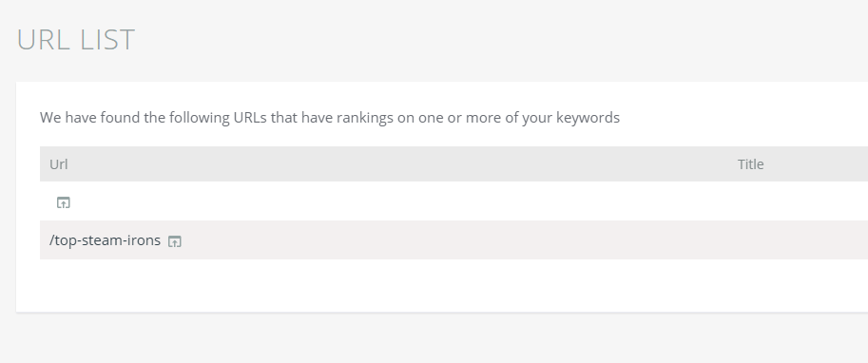Select the /top-steam-irons URL text
The height and width of the screenshot is (363, 868).
pos(106,240)
